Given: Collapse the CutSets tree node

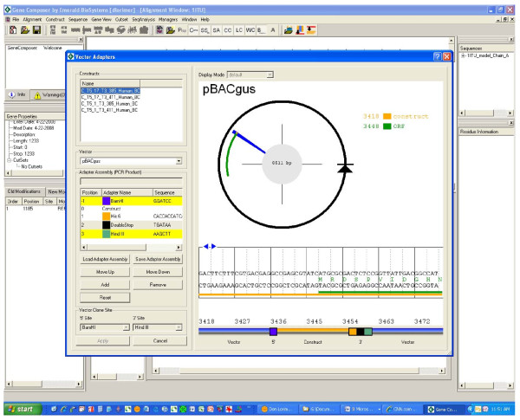Looking at the screenshot, I should click(x=9, y=160).
